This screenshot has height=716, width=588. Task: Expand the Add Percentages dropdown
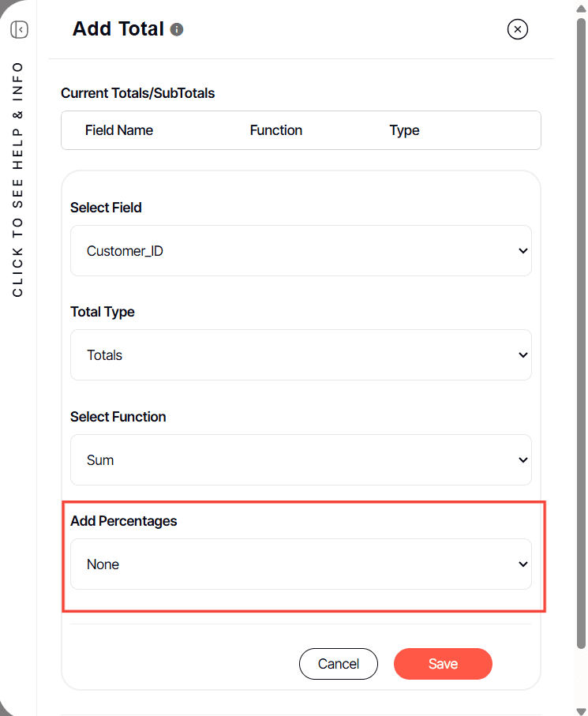(x=301, y=564)
